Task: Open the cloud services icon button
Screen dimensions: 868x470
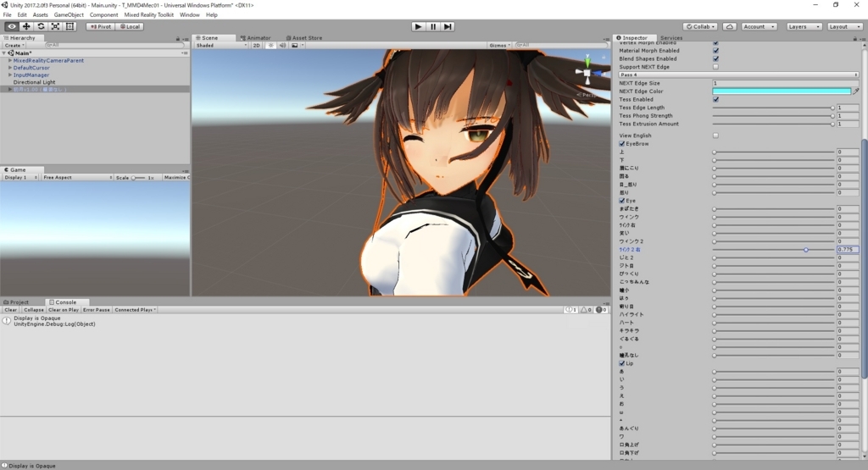Action: tap(730, 26)
